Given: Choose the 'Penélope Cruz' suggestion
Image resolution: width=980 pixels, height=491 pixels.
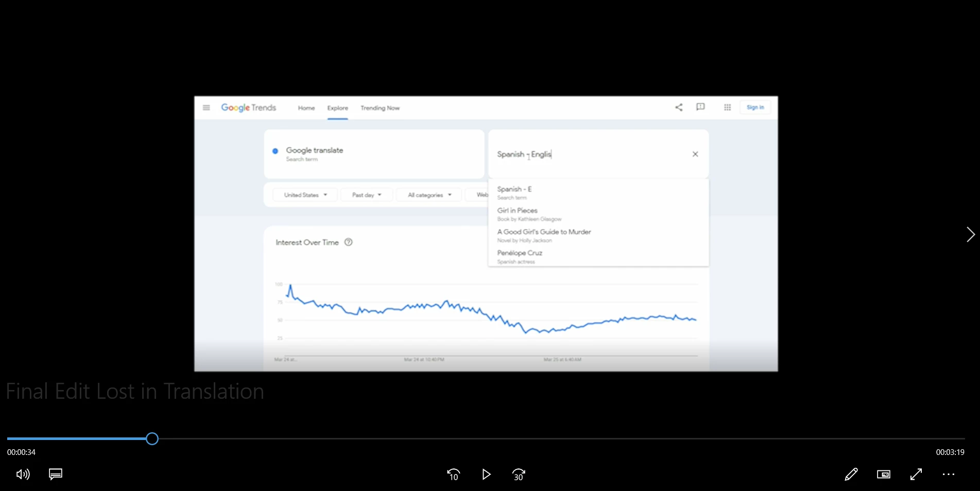Looking at the screenshot, I should (598, 257).
